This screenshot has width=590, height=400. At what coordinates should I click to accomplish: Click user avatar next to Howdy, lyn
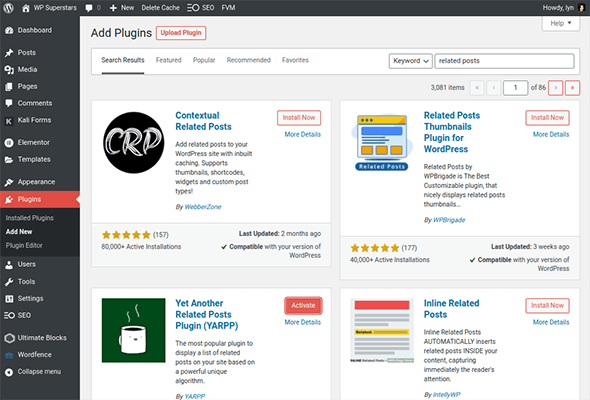(581, 8)
